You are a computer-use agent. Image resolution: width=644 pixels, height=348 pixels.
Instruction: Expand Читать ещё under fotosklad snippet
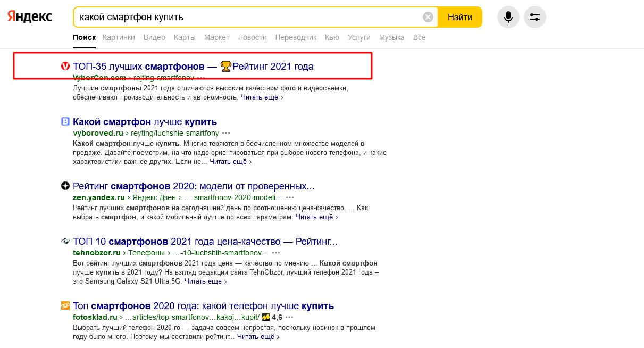[x=258, y=337]
